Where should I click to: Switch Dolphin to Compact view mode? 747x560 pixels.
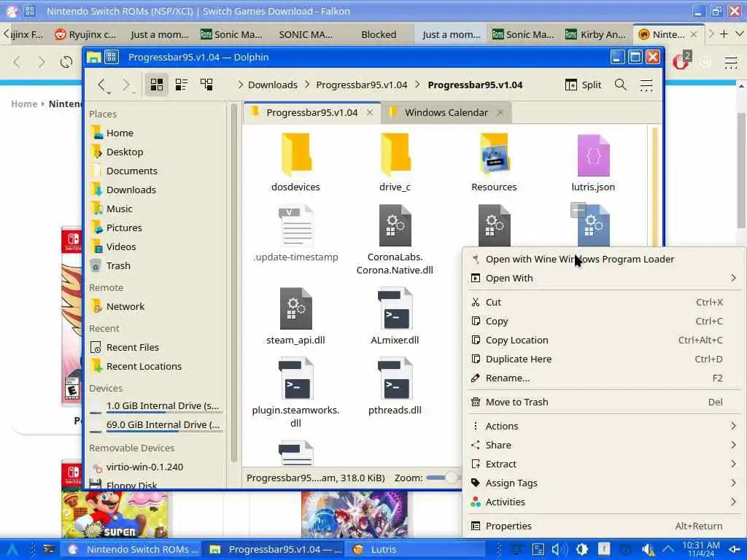click(x=182, y=85)
